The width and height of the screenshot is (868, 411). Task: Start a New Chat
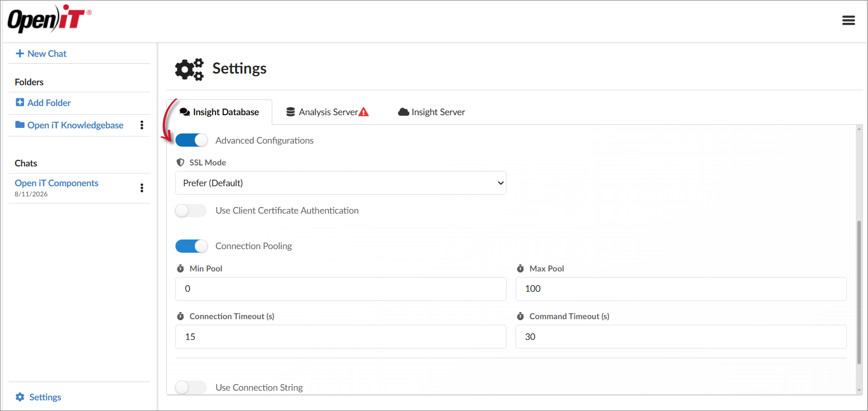point(41,53)
